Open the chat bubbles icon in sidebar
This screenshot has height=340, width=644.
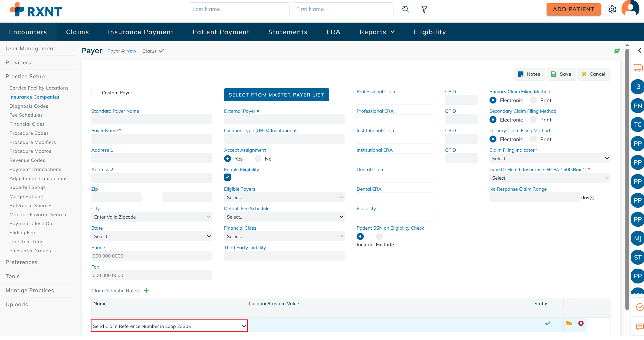pyautogui.click(x=638, y=68)
